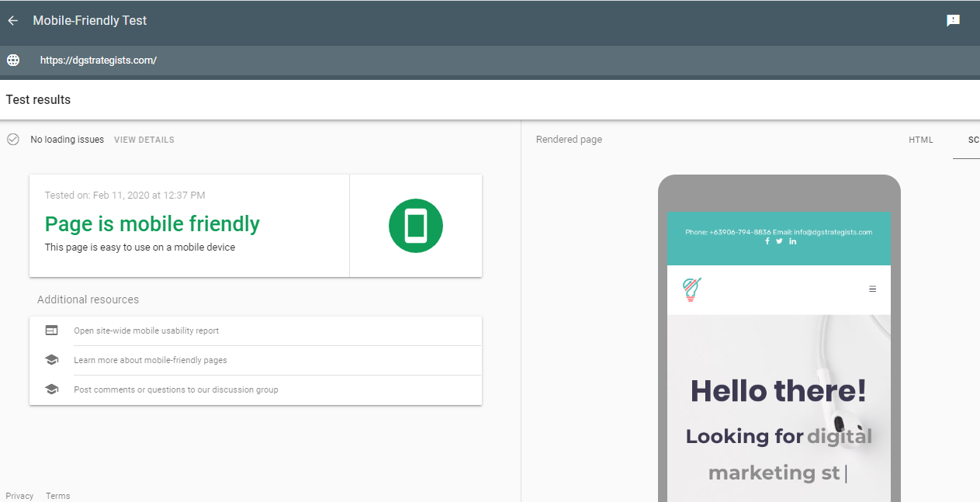Open the Privacy link
980x502 pixels.
19,496
